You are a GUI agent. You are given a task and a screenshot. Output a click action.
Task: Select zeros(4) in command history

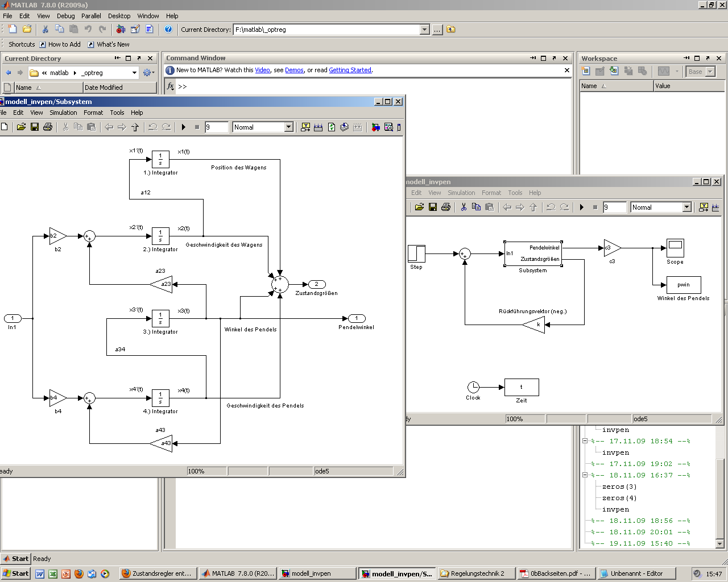pyautogui.click(x=619, y=498)
